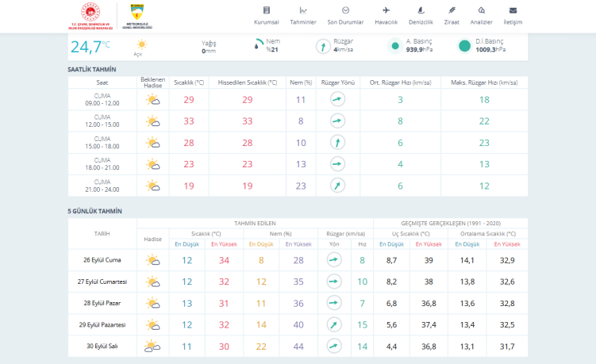Click the Rüzgar wind direction arrow icon
596x364 pixels.
point(323,46)
